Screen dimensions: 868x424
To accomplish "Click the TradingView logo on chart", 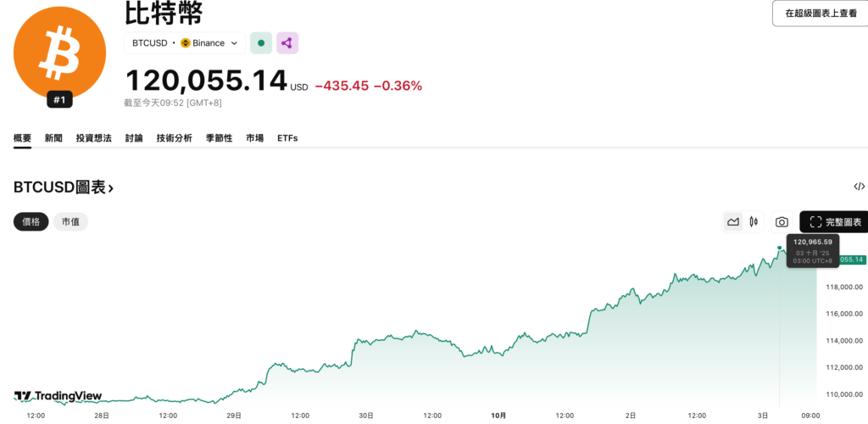I will click(x=58, y=396).
